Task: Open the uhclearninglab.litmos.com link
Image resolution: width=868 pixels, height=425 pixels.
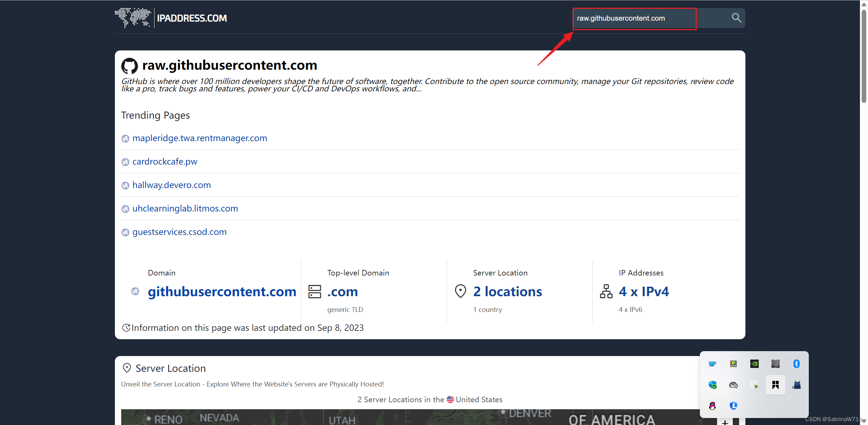Action: tap(185, 209)
